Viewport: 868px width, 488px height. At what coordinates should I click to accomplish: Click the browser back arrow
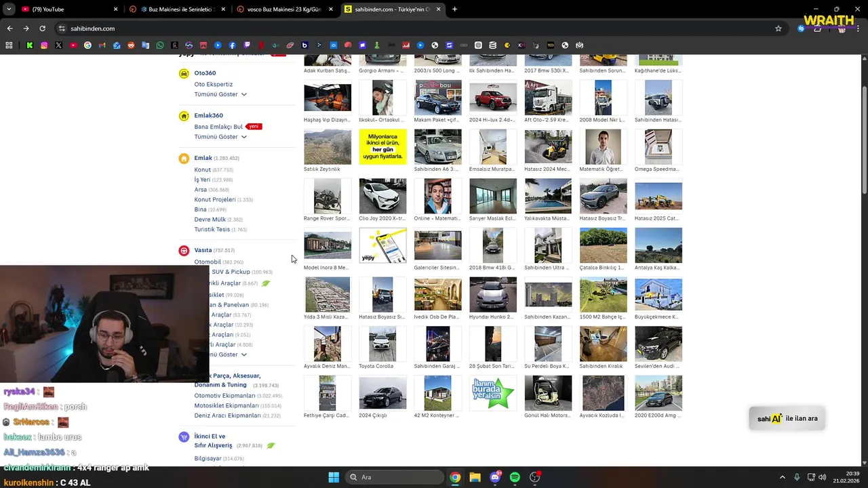tap(9, 28)
